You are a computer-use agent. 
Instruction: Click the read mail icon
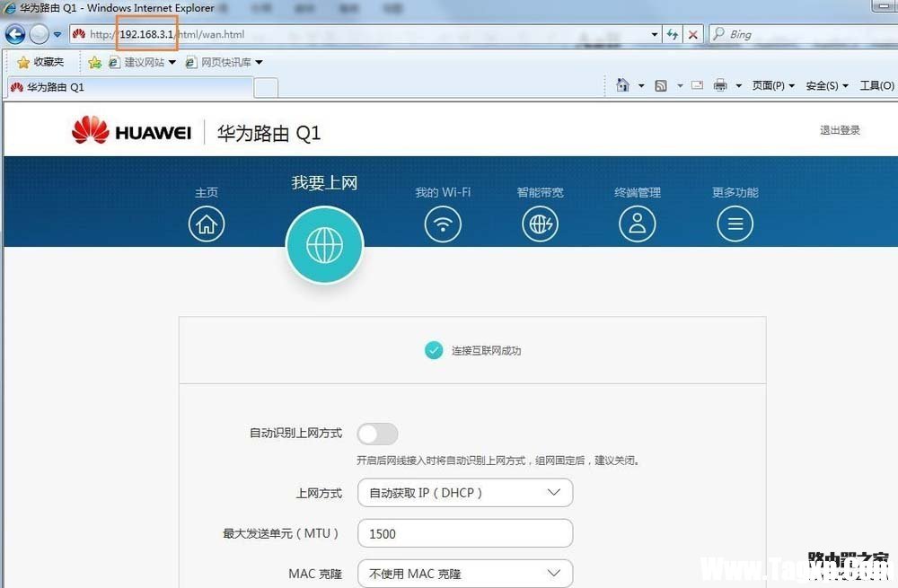point(697,85)
